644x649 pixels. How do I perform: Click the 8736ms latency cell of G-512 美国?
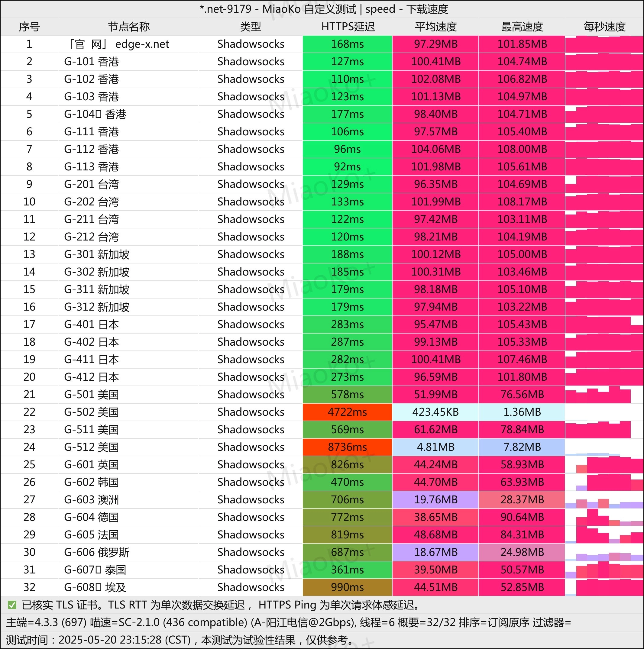(347, 447)
